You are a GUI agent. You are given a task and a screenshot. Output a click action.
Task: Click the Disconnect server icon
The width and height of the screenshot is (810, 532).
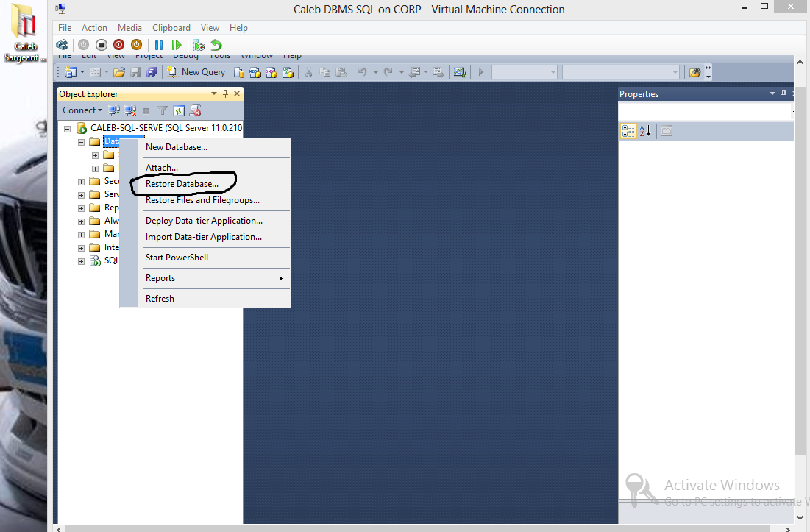click(131, 110)
